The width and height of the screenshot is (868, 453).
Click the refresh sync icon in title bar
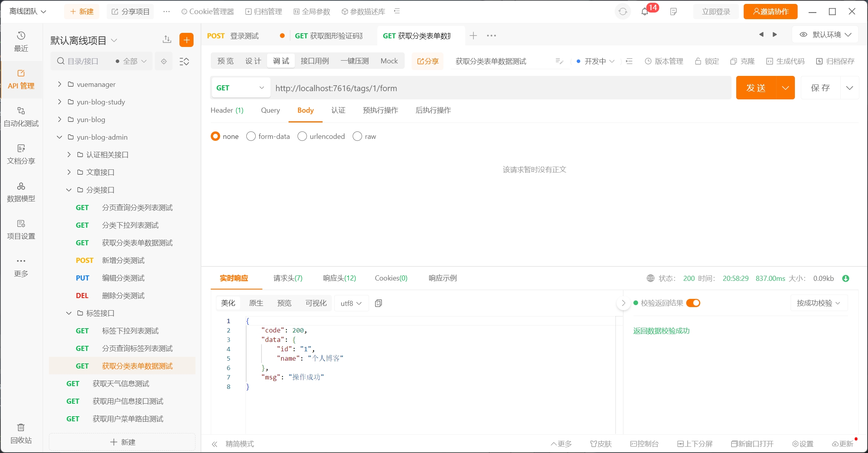pos(623,12)
